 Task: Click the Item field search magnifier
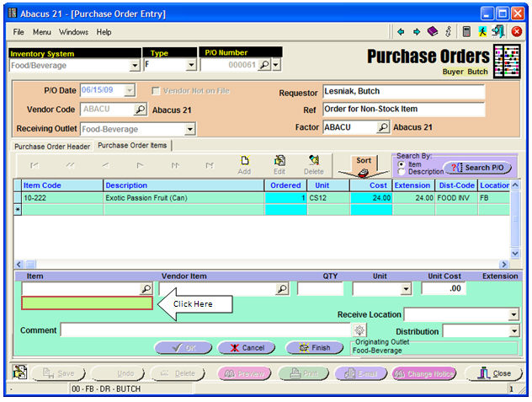click(x=146, y=288)
